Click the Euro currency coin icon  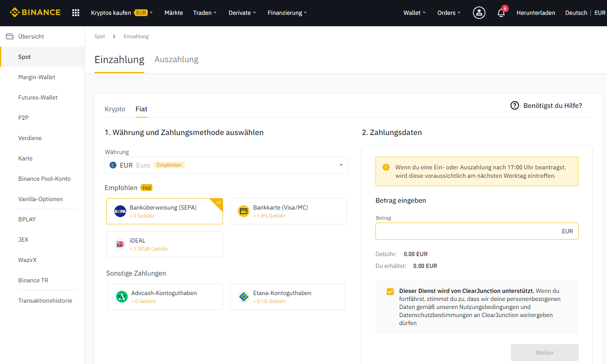pyautogui.click(x=113, y=165)
